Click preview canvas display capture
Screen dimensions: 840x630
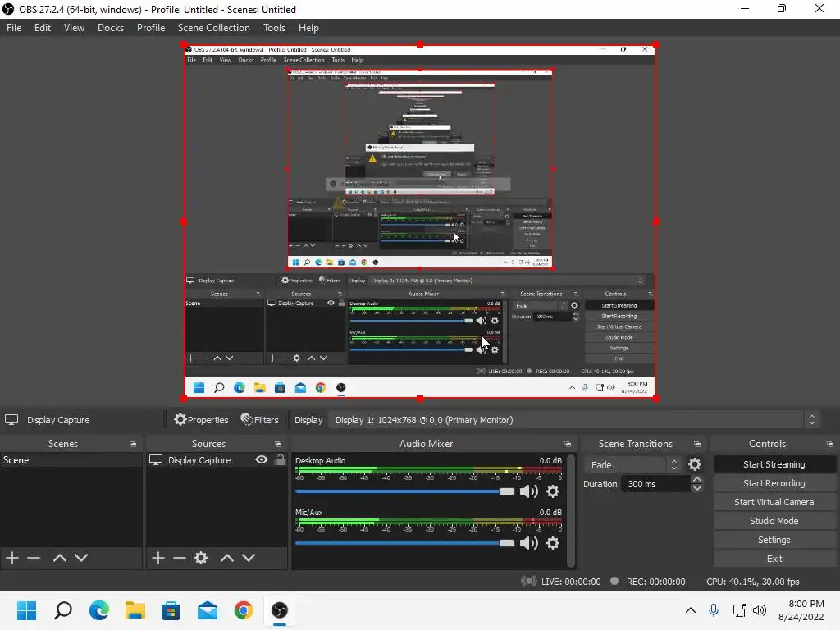(x=420, y=221)
